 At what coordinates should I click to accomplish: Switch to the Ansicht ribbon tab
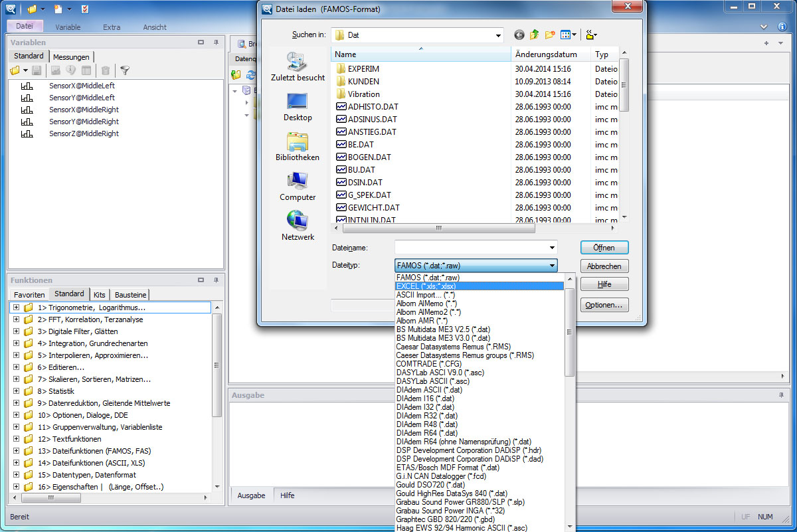[x=155, y=27]
